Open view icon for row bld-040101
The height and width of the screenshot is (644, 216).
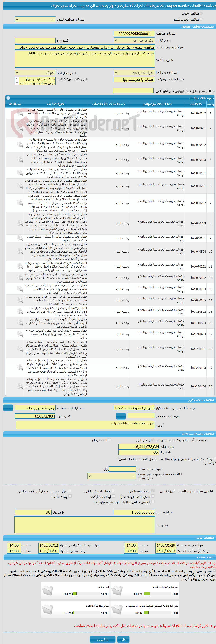[x=20, y=239]
